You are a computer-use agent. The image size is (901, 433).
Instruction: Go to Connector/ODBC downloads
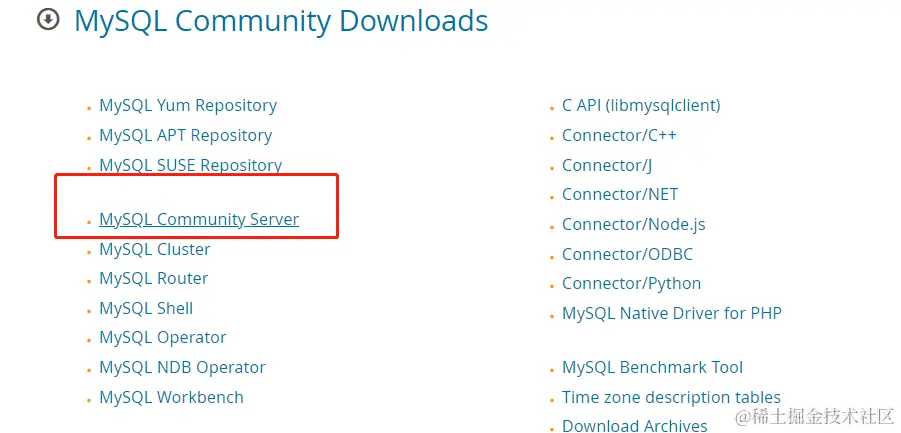[x=627, y=254]
